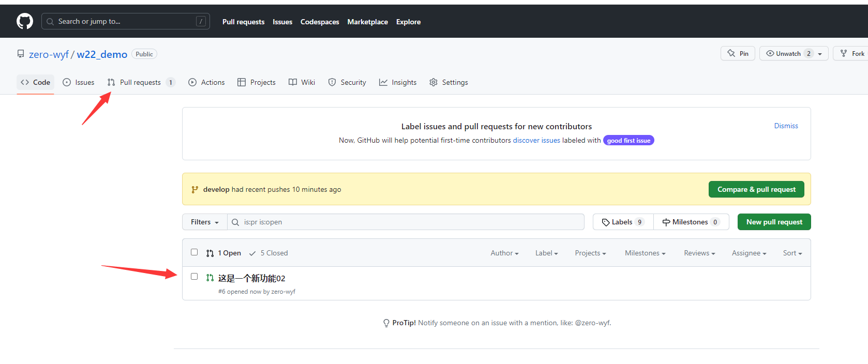Click the zero-wyf author link in PR #6
The height and width of the screenshot is (364, 868).
click(283, 292)
